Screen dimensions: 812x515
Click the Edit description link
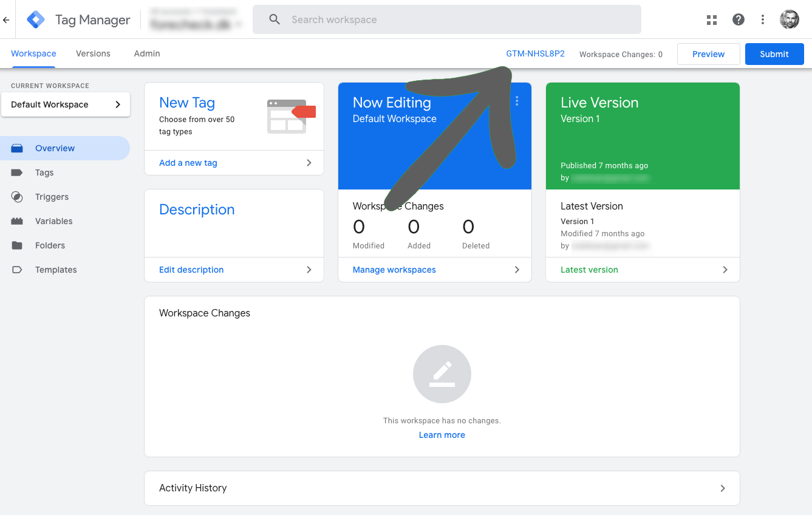point(191,270)
